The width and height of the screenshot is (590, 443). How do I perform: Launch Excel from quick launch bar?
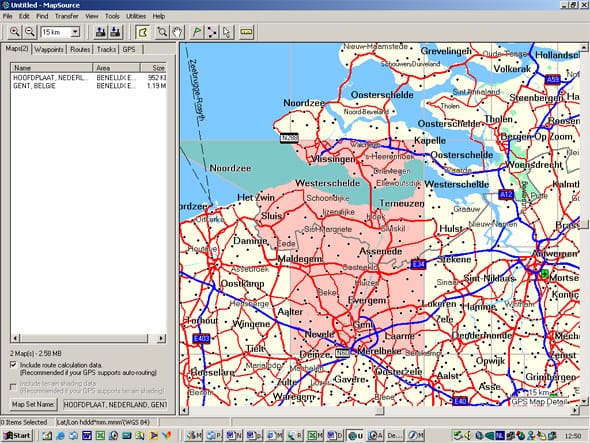(x=100, y=436)
